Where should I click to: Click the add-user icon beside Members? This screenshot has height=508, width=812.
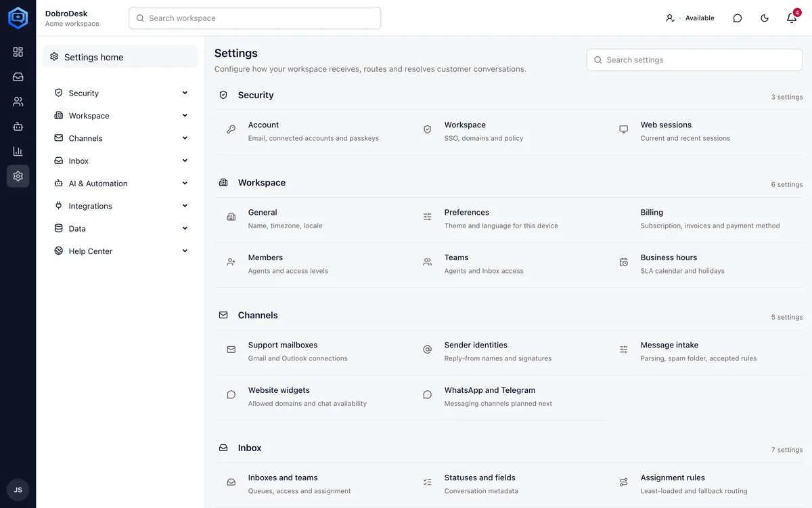coord(231,262)
